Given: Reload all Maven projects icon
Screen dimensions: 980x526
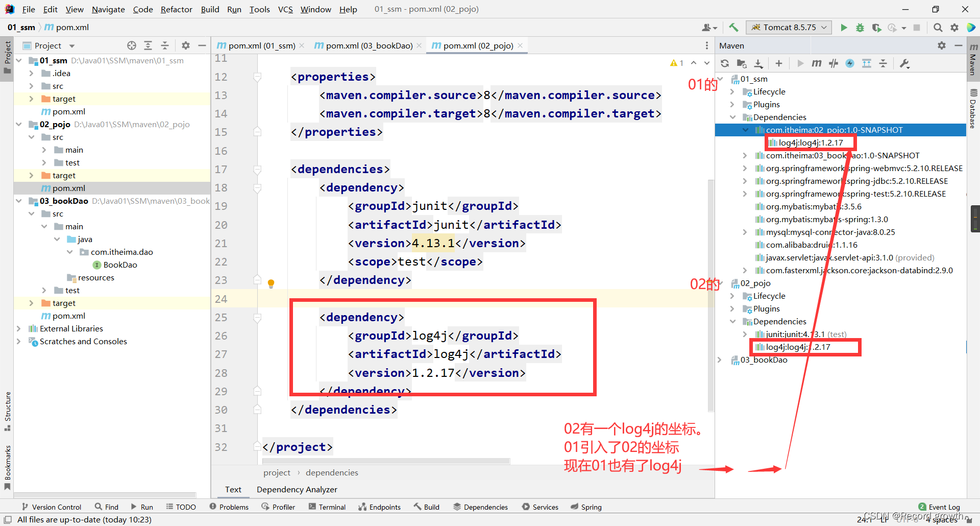Looking at the screenshot, I should click(x=725, y=63).
